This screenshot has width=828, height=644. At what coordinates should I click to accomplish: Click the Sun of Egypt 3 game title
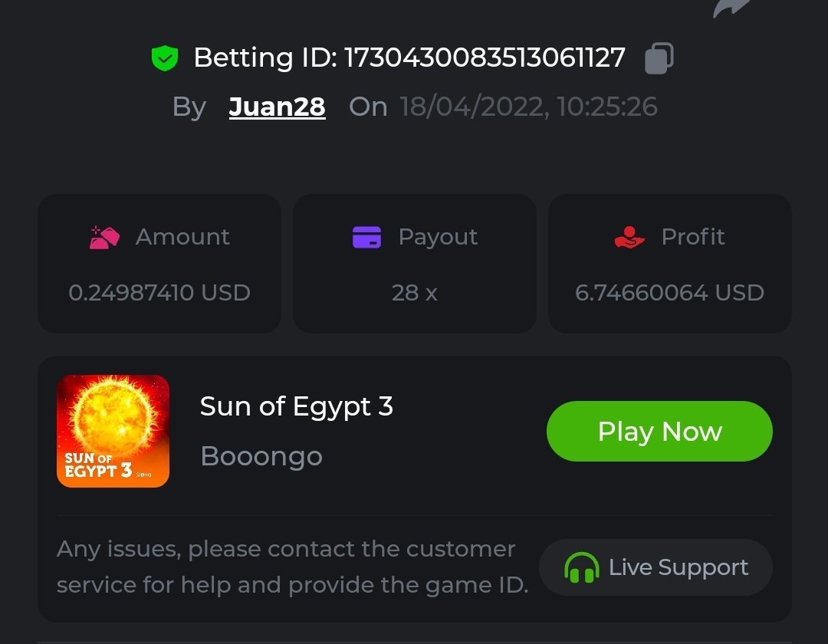(297, 406)
